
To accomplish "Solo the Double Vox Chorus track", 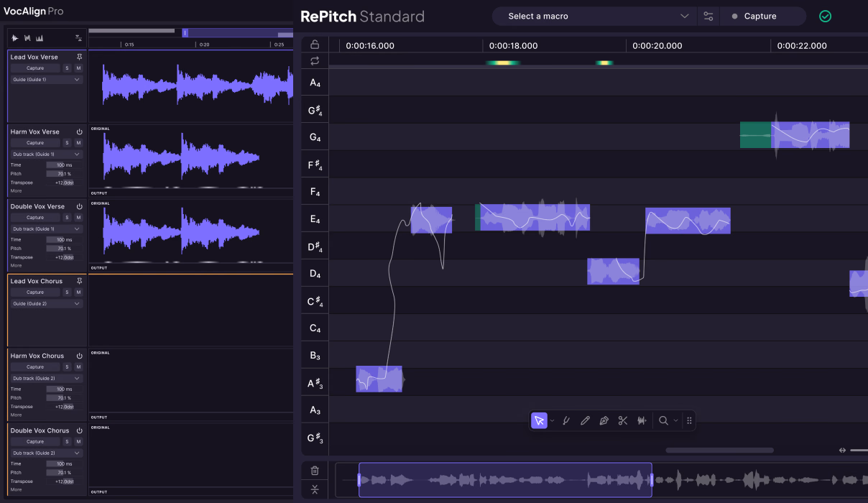I will click(x=67, y=442).
